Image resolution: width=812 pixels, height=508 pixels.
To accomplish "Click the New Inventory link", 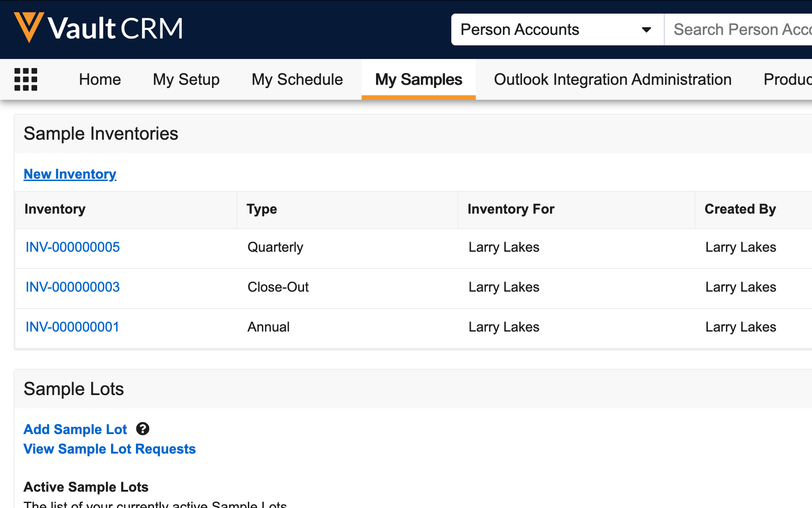I will [70, 174].
